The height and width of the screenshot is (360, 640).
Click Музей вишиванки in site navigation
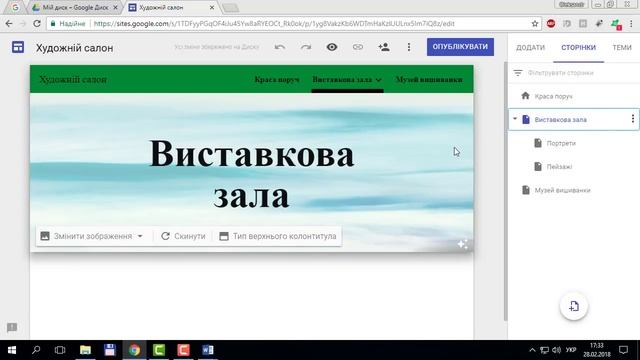[429, 80]
